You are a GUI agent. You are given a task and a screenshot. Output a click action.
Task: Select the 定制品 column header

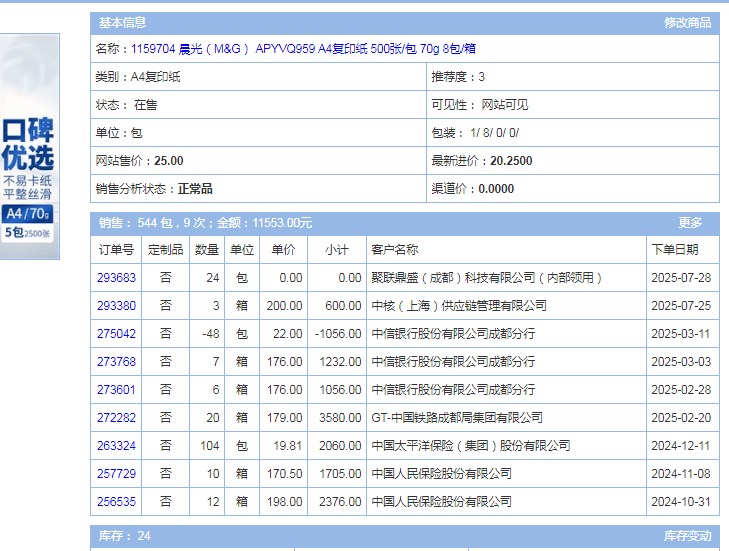(x=166, y=250)
